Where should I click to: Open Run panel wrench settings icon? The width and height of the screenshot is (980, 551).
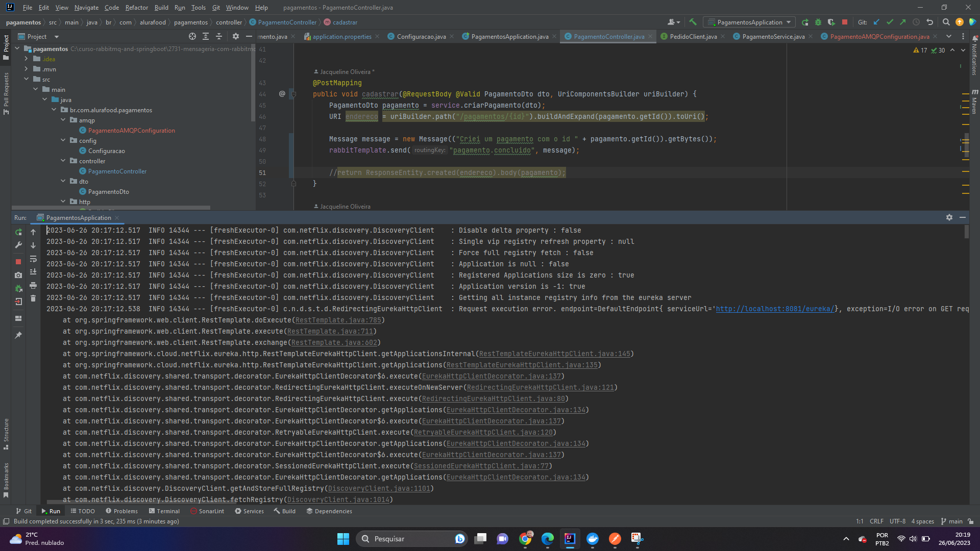(18, 245)
